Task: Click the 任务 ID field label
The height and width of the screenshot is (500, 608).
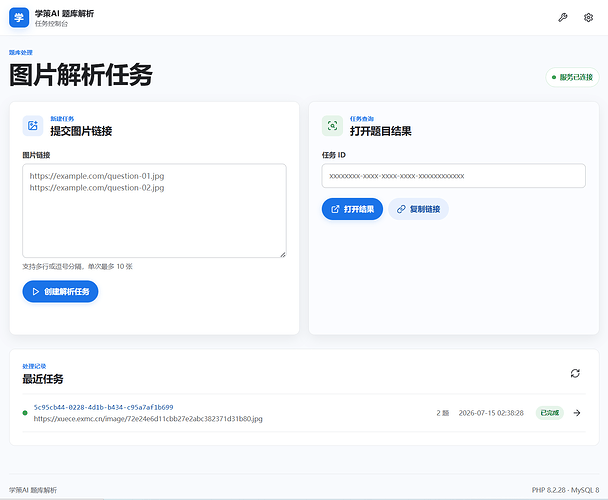Action: (333, 155)
